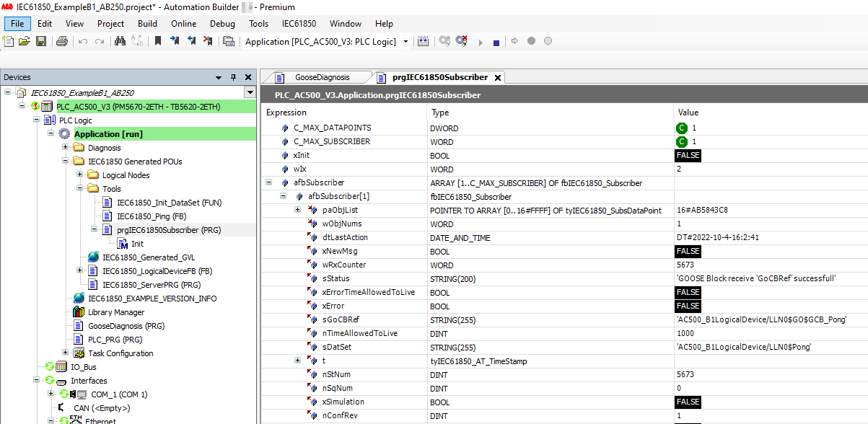Click the Build icon beside the application dropdown

[x=424, y=42]
